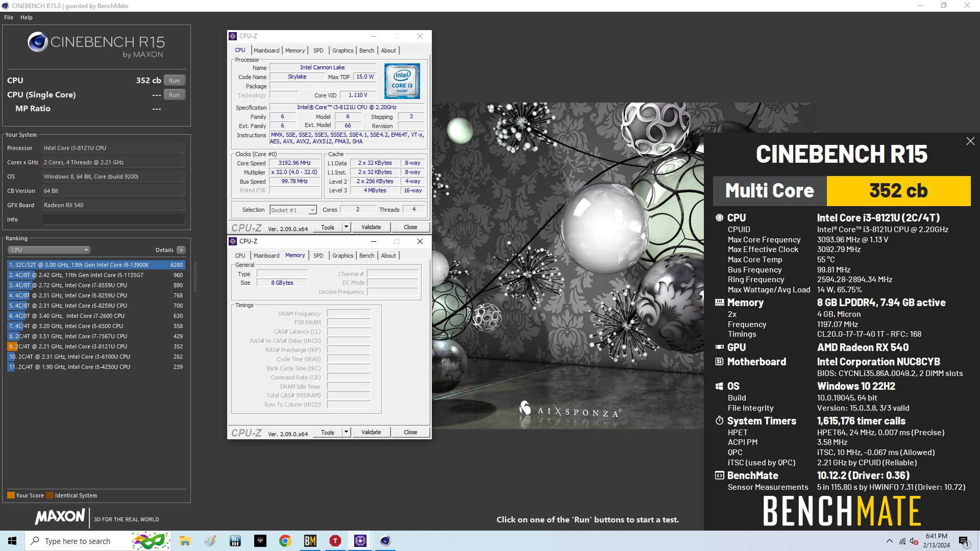Click the OS Windows icon in BenchMate

tap(719, 386)
